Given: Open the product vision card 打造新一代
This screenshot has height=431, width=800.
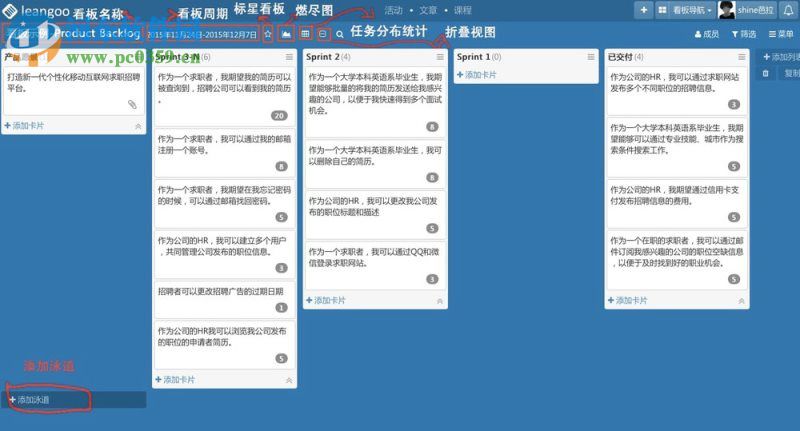Looking at the screenshot, I should pyautogui.click(x=73, y=91).
